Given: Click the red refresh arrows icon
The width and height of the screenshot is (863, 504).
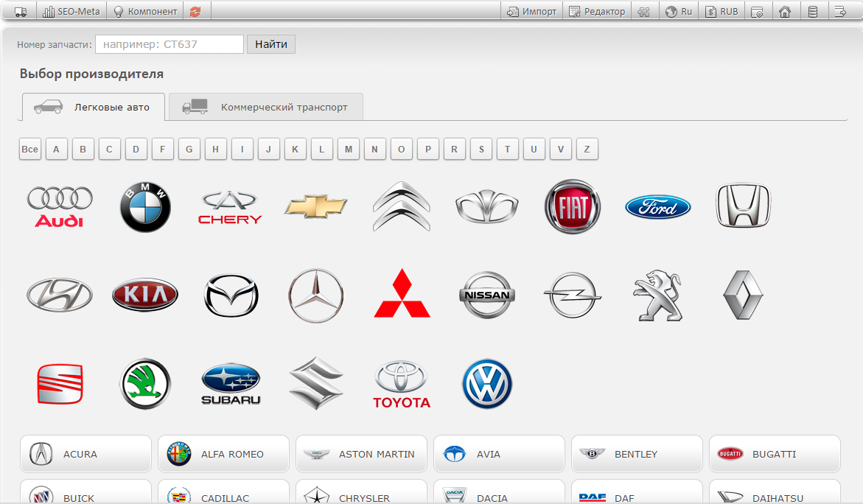Looking at the screenshot, I should point(195,11).
